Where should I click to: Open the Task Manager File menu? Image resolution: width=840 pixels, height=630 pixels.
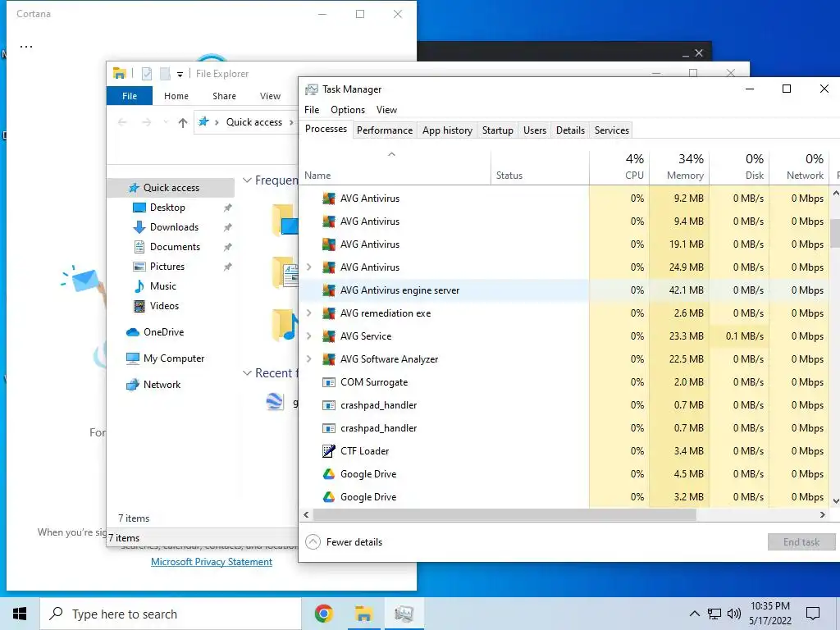point(312,110)
